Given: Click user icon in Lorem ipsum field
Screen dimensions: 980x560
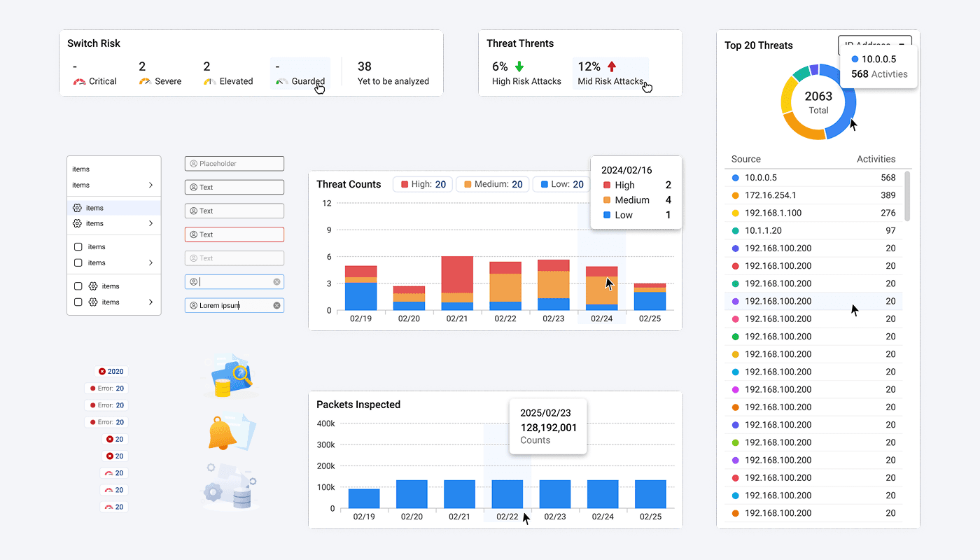Looking at the screenshot, I should pos(193,306).
